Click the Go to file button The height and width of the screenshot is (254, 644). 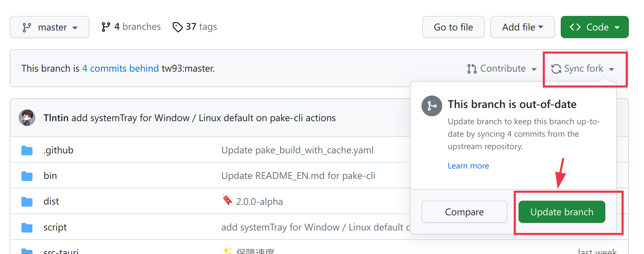point(453,27)
